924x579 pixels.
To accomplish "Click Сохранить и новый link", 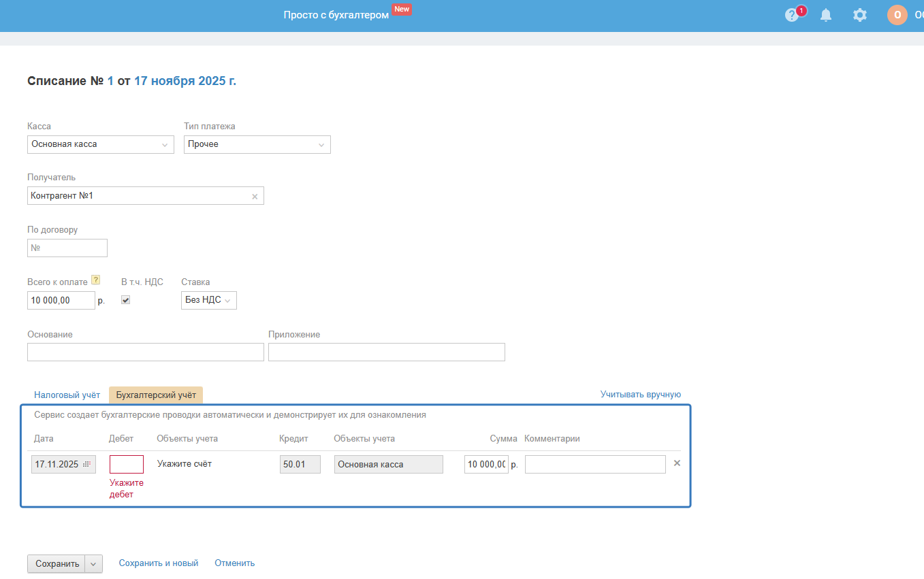I will pyautogui.click(x=159, y=563).
